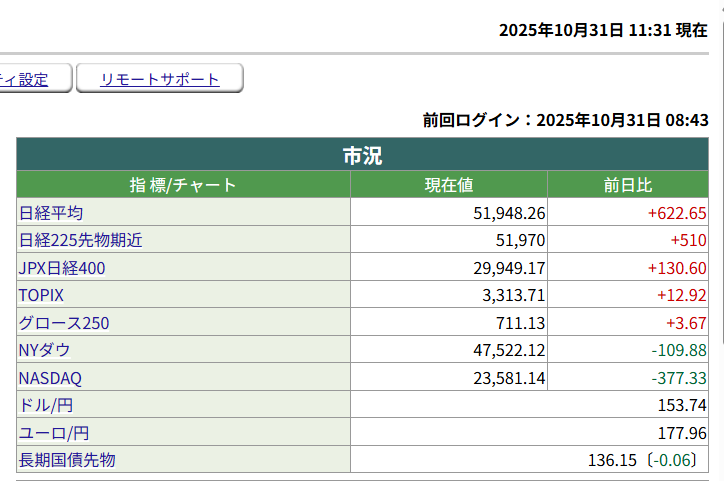Open the TOPIX chart link

coord(41,296)
